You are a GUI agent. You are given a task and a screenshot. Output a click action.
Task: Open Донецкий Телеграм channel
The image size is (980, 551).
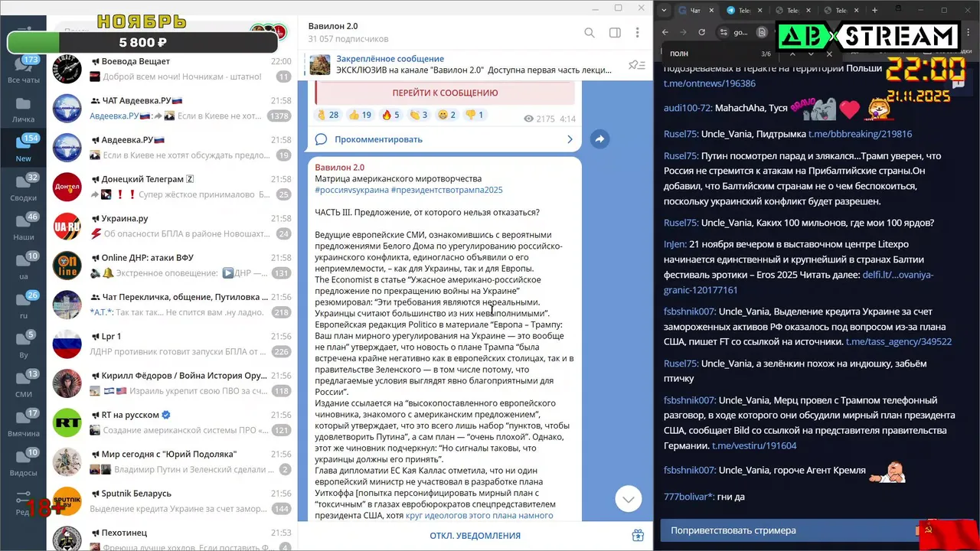coord(171,187)
